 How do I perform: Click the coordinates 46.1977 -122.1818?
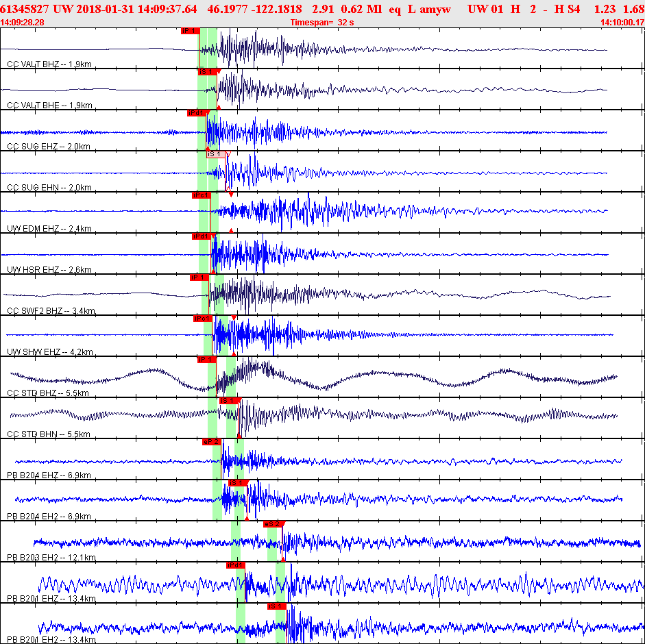[x=254, y=9]
